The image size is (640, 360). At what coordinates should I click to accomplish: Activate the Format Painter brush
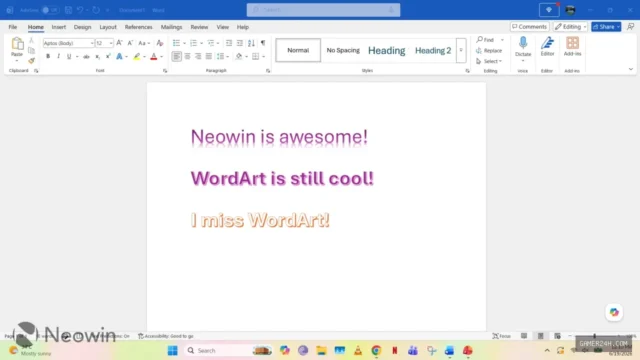pyautogui.click(x=31, y=61)
